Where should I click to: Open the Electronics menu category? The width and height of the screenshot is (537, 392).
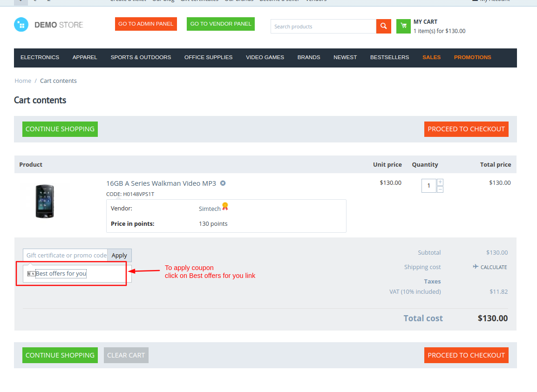(x=40, y=57)
